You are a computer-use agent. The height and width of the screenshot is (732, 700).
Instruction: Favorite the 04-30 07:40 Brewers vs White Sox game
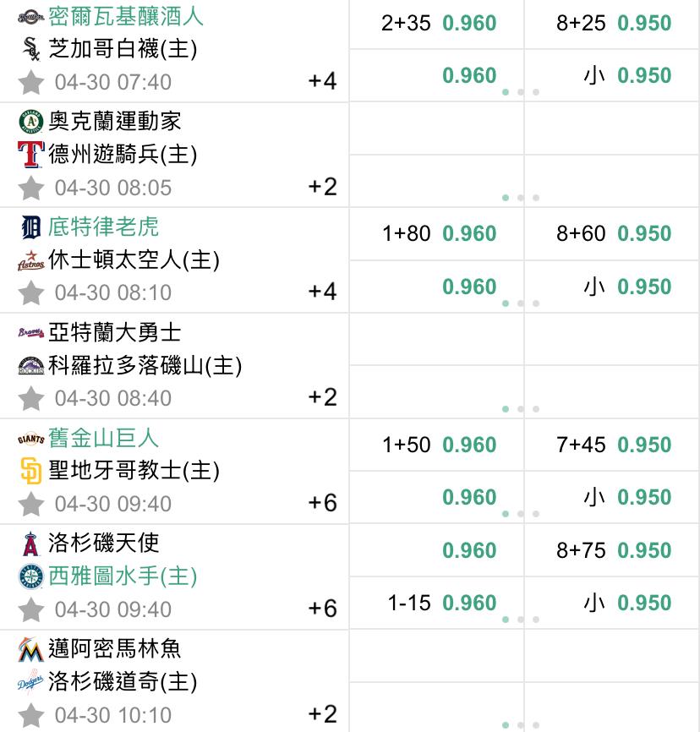[x=31, y=83]
